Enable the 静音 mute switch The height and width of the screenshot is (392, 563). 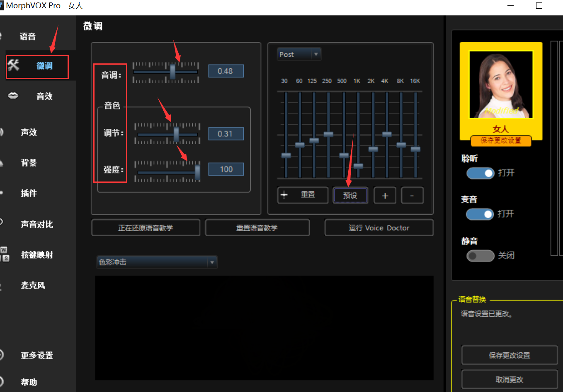coord(480,256)
